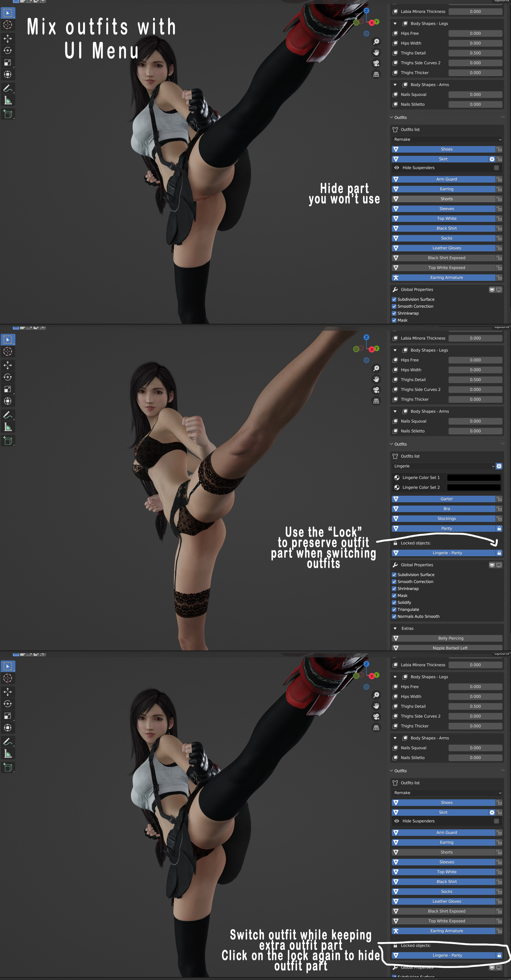Hide Sleeves in the bottom screenshot
The image size is (511, 980).
pyautogui.click(x=443, y=862)
